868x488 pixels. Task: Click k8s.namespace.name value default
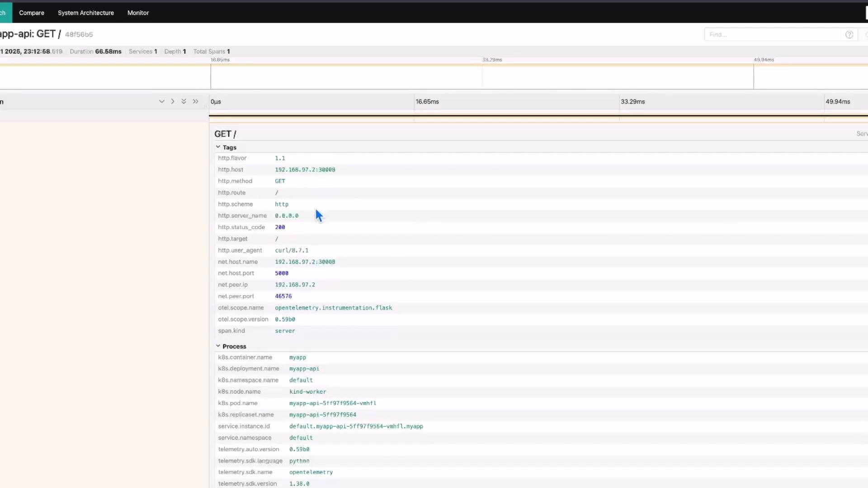point(301,380)
